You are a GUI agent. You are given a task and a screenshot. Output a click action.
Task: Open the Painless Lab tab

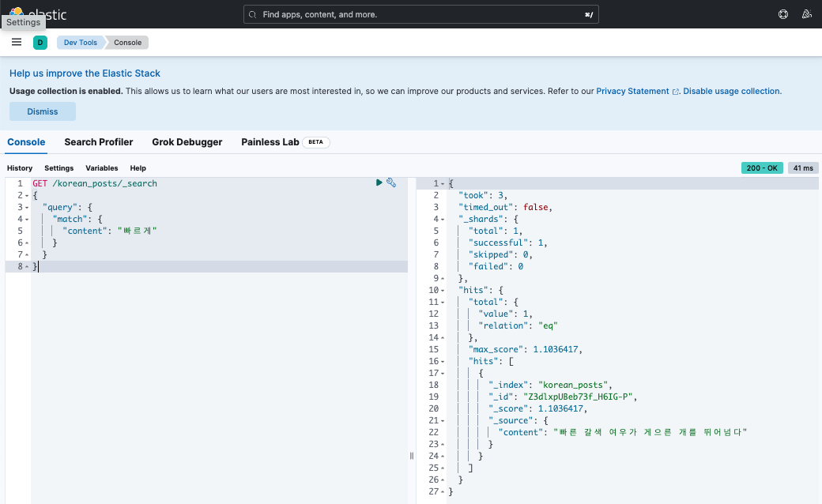point(270,142)
